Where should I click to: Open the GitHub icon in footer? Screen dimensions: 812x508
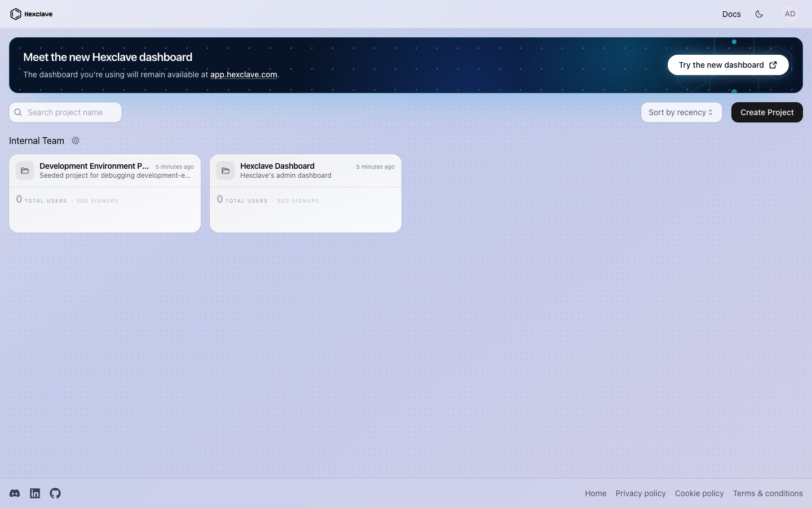[55, 493]
